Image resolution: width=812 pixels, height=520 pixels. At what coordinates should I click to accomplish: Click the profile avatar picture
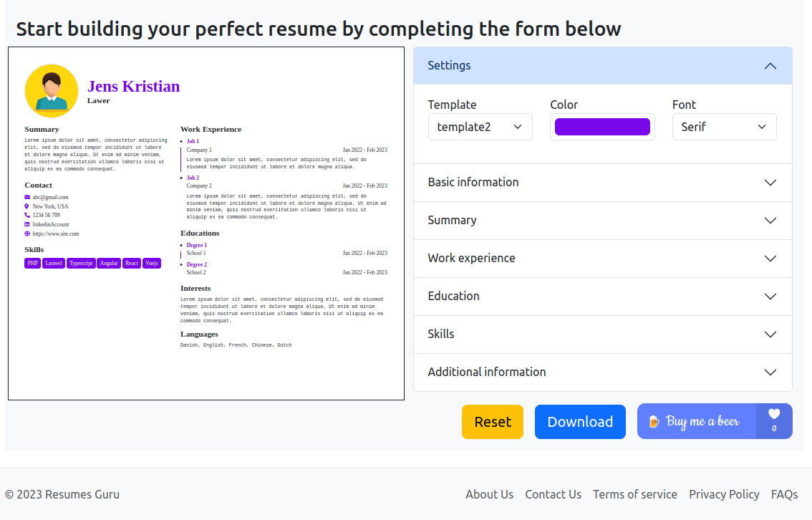click(x=52, y=91)
